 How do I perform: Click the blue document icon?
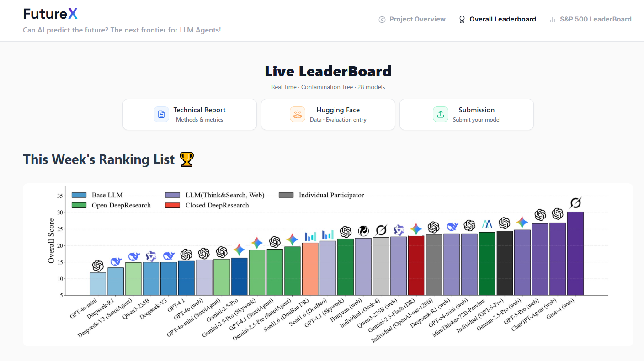161,114
